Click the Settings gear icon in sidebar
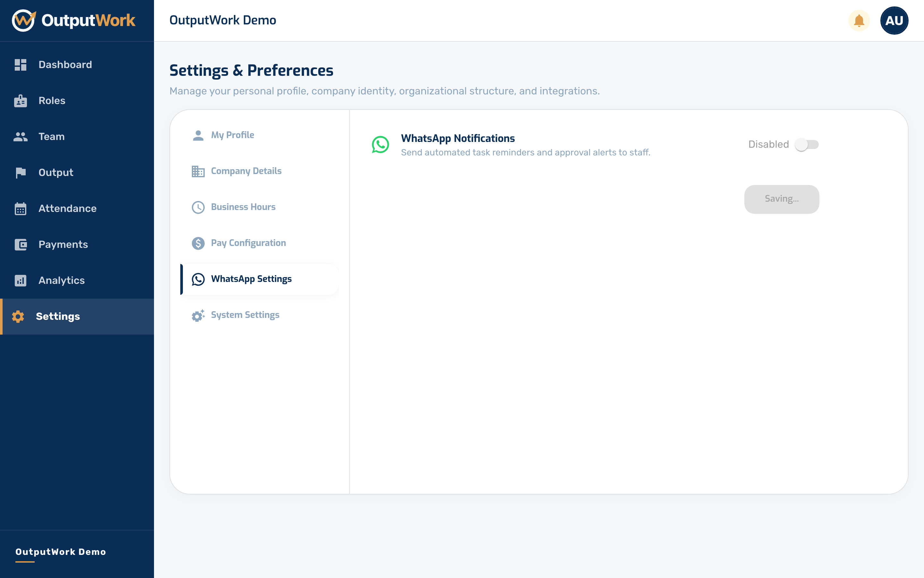The width and height of the screenshot is (924, 578). [18, 317]
